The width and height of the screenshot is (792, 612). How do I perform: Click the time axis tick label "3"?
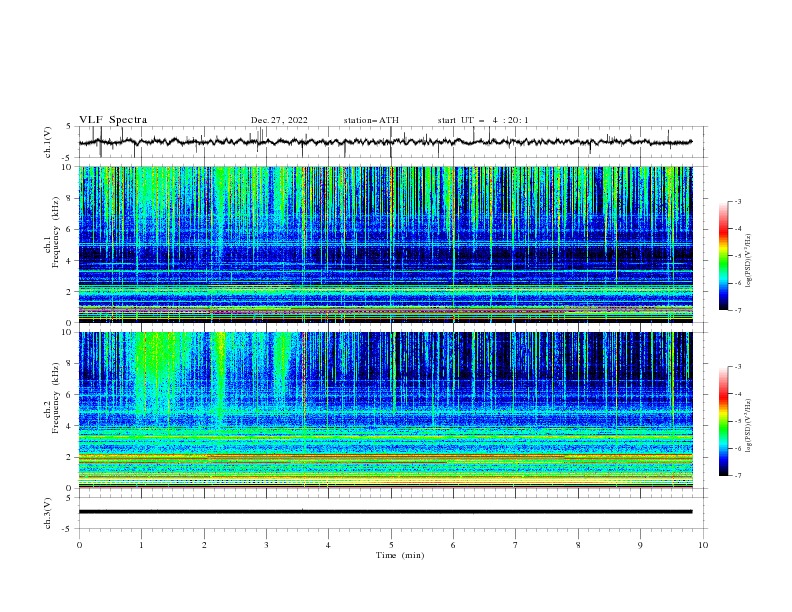[x=266, y=545]
